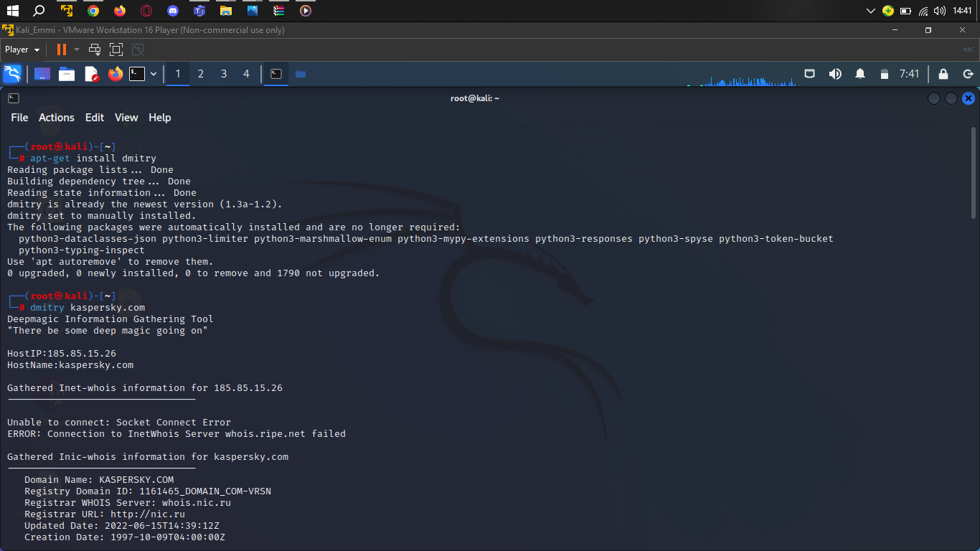Open Windows battery status

[905, 11]
